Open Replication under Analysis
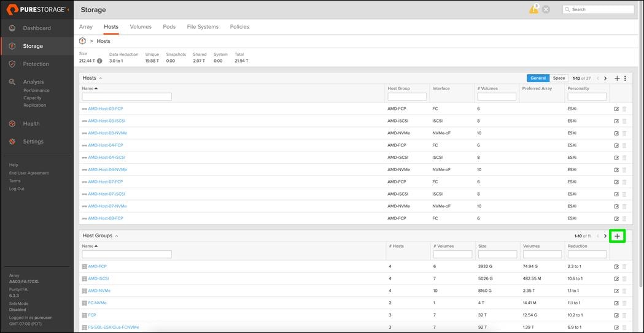Image resolution: width=644 pixels, height=333 pixels. (x=34, y=105)
